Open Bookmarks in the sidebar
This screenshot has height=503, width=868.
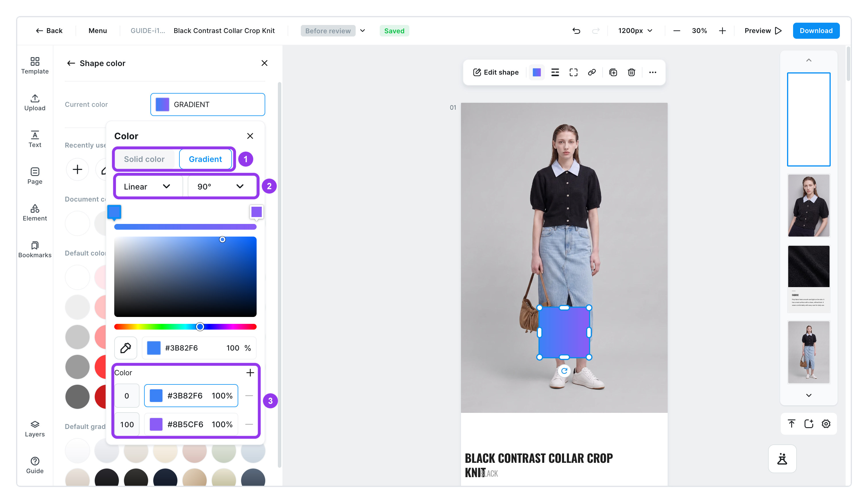pyautogui.click(x=35, y=249)
